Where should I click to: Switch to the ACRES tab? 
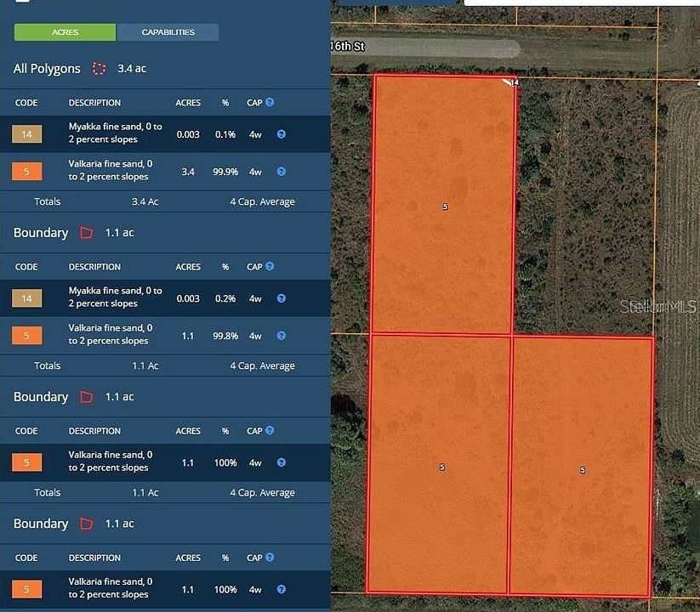pyautogui.click(x=65, y=32)
